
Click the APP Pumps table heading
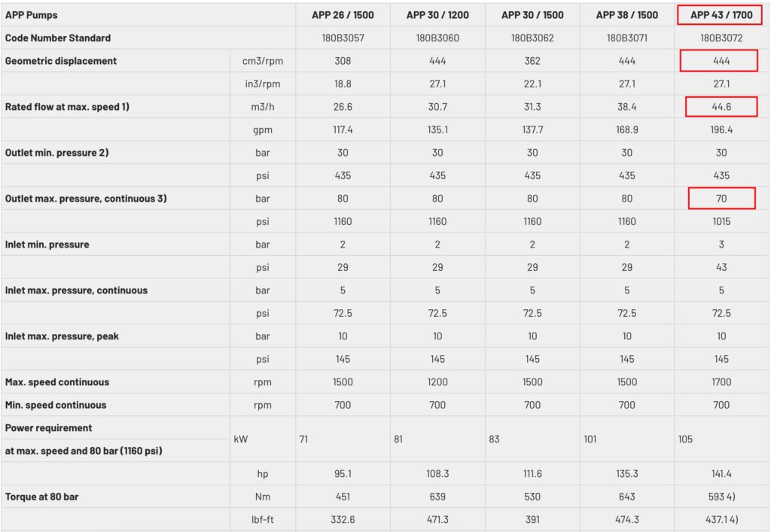click(31, 15)
